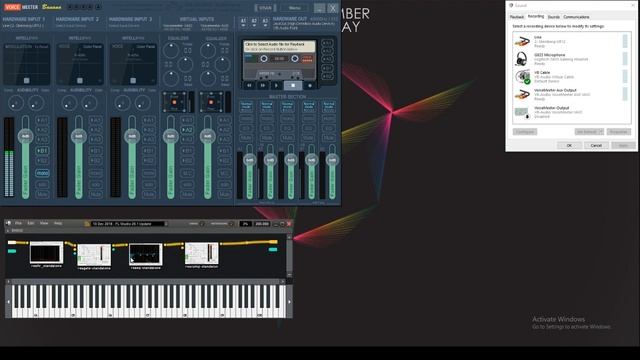The image size is (640, 360).
Task: Click second virtual input surround panner pad
Action: pos(211,102)
